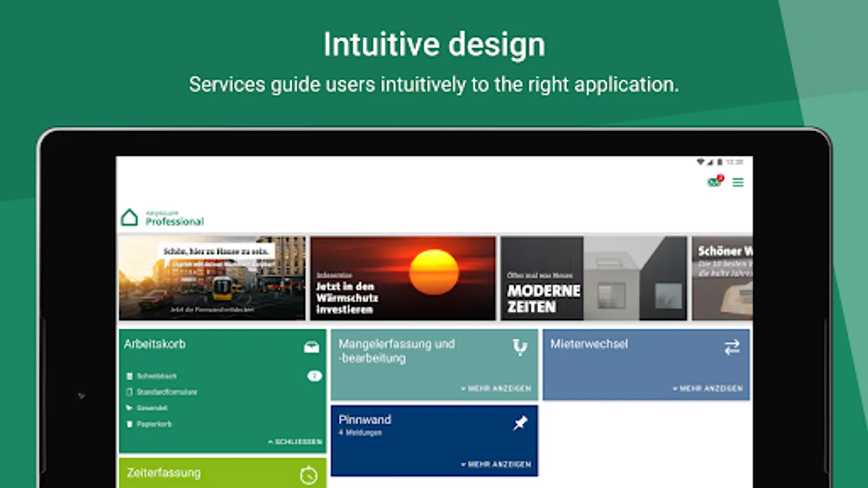The width and height of the screenshot is (868, 488).
Task: Click the green house logo icon
Action: 129,218
